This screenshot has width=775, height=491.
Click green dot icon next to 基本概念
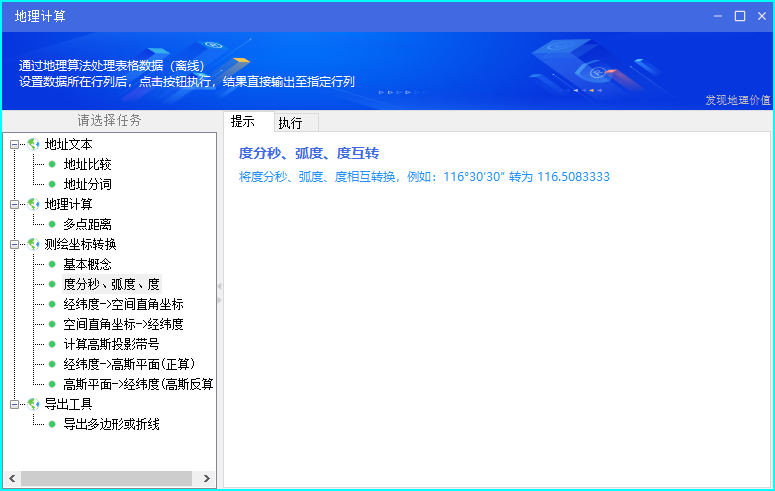click(x=52, y=265)
